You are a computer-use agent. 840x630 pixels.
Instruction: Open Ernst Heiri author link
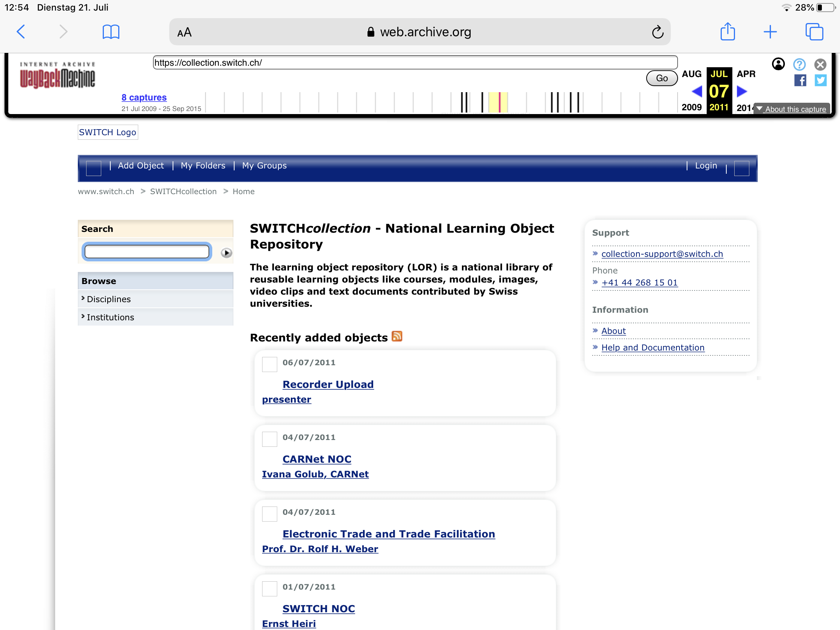pos(289,624)
